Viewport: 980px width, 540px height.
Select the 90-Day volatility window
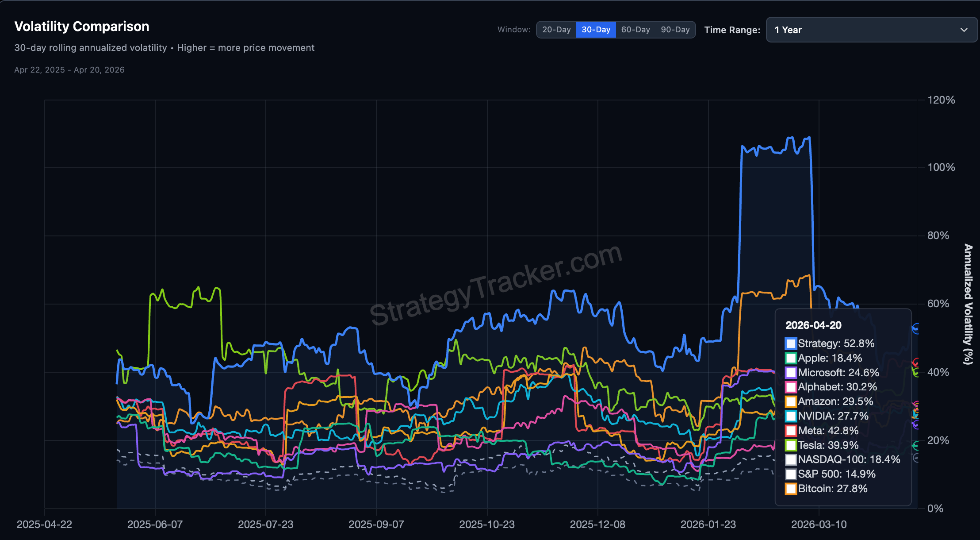tap(675, 29)
